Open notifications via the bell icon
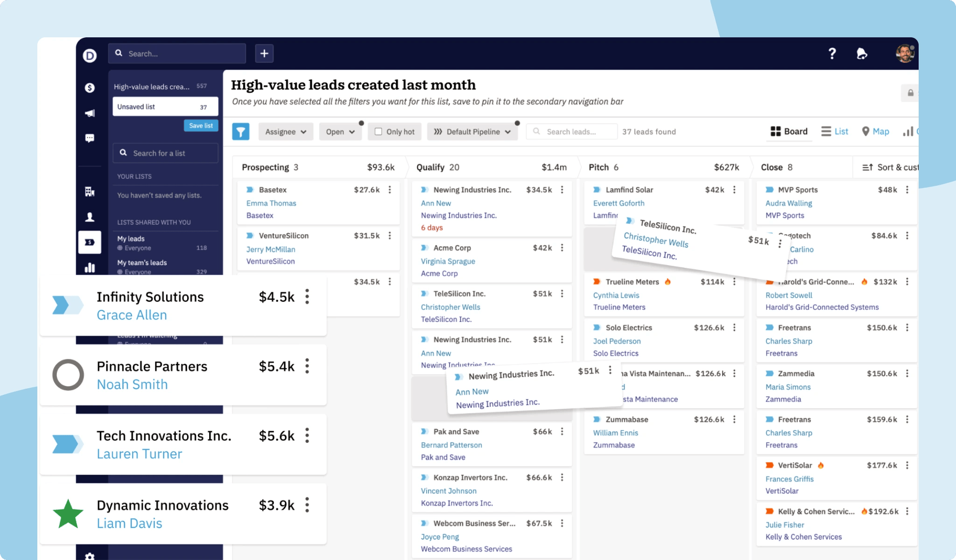 [862, 54]
